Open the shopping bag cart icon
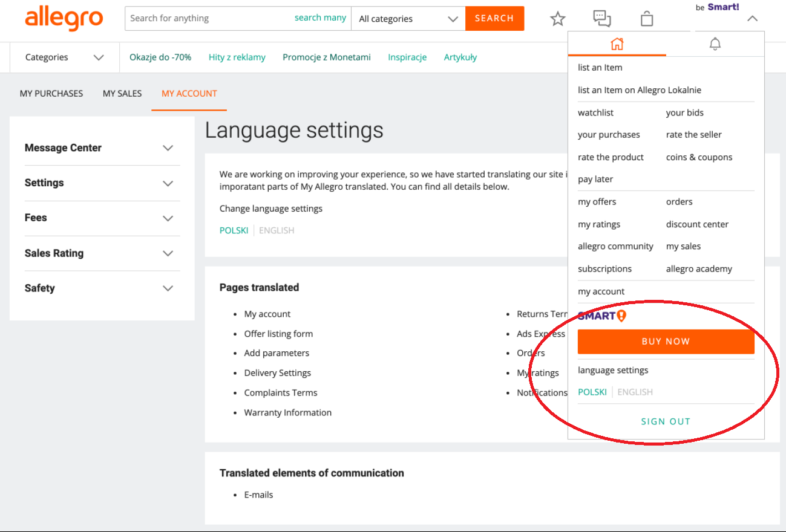This screenshot has width=786, height=532. (x=646, y=19)
